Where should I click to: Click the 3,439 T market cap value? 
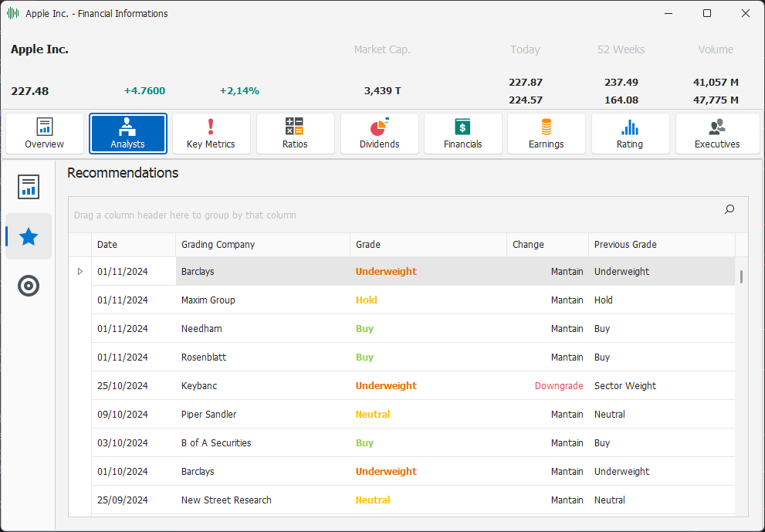pyautogui.click(x=383, y=91)
